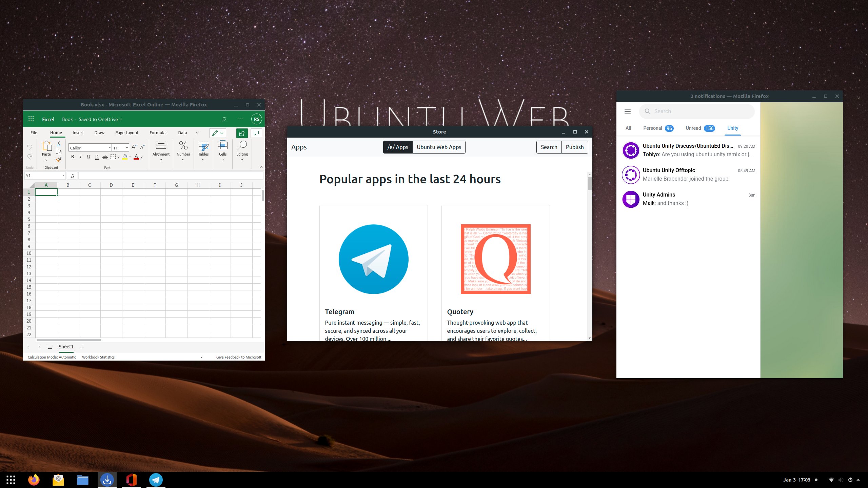Screen dimensions: 868x488
Task: Click the Paste clipboard icon
Action: [x=46, y=146]
